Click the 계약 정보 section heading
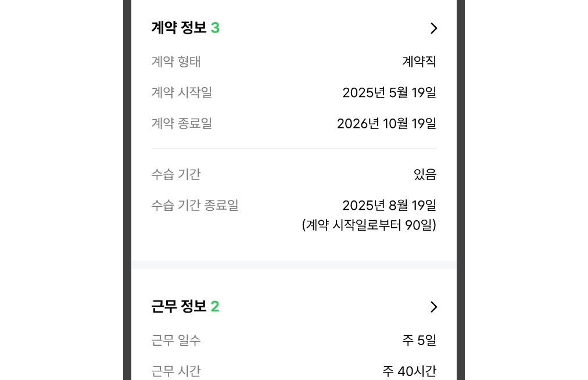The width and height of the screenshot is (588, 380). tap(178, 28)
